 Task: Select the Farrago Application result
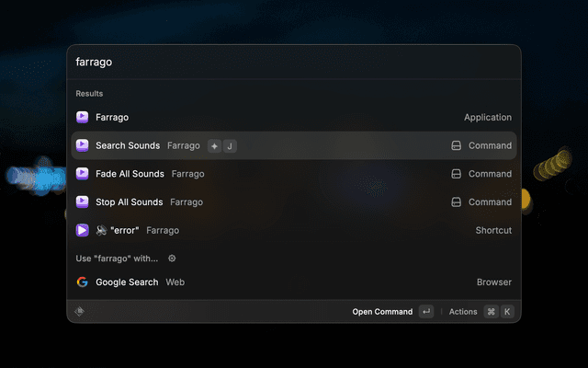pos(294,118)
